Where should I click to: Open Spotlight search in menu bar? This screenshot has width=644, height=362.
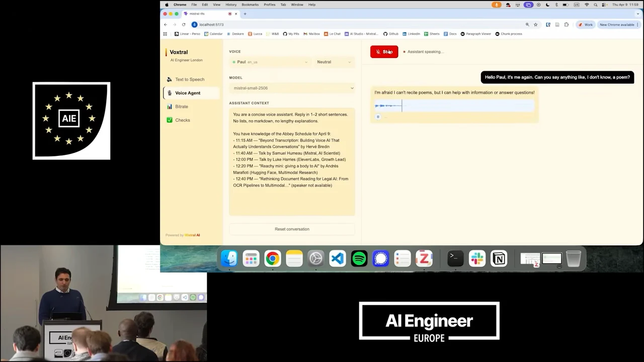click(596, 5)
